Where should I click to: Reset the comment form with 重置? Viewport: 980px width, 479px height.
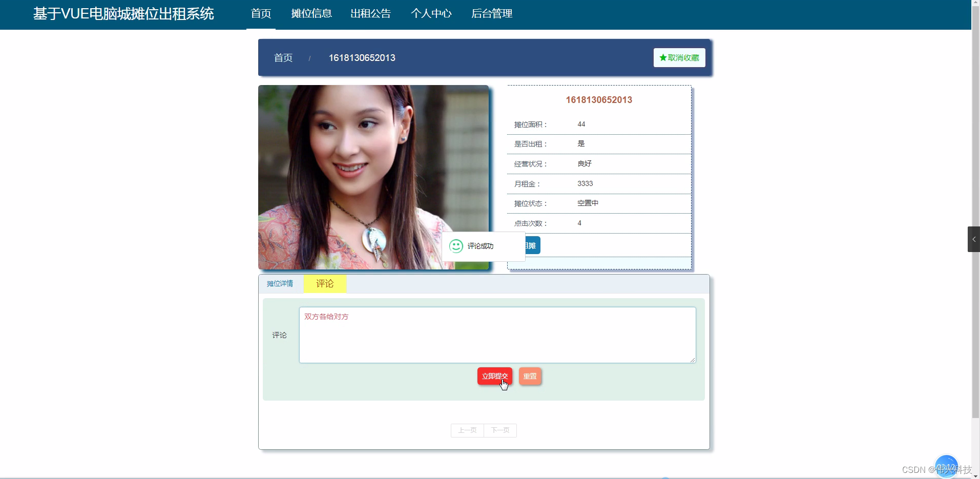point(530,376)
